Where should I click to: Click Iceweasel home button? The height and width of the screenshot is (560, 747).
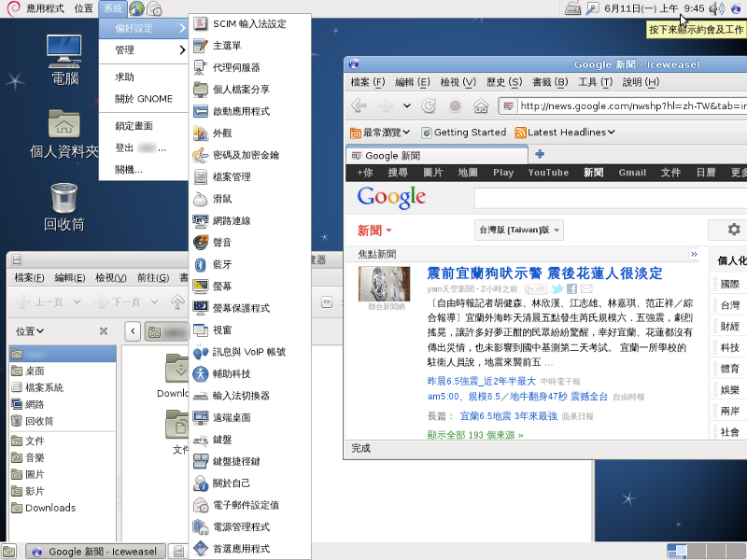(x=481, y=105)
